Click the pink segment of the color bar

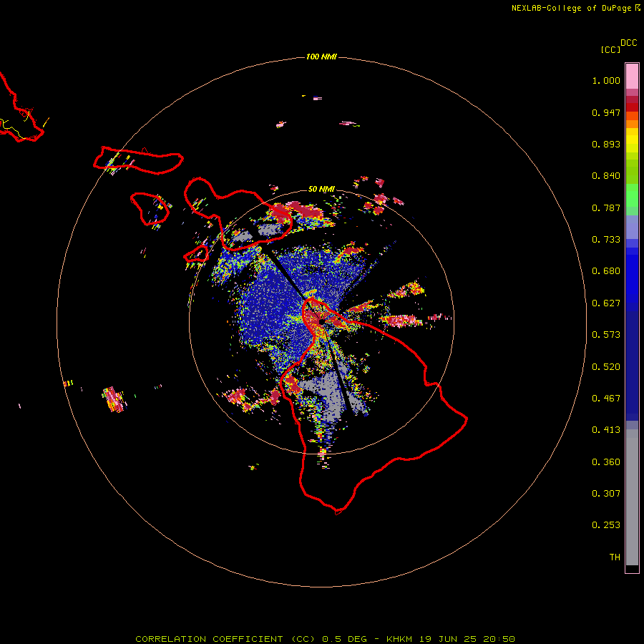click(632, 77)
